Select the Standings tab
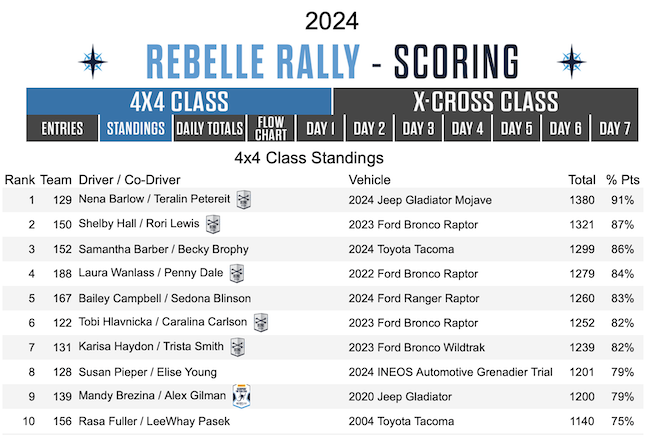This screenshot has height=435, width=650. [136, 128]
